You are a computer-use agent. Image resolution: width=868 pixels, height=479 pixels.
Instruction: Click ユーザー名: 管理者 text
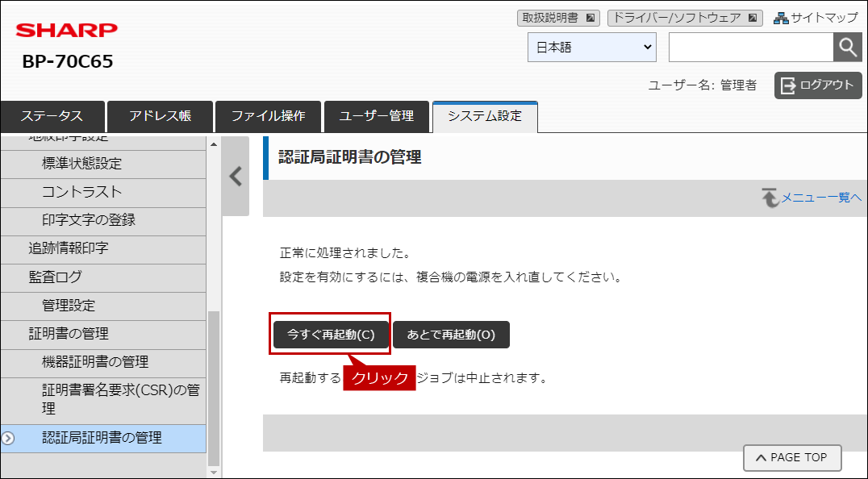coord(703,85)
